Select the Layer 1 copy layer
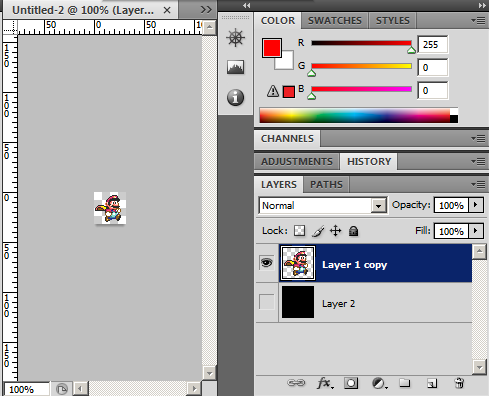Viewport: 489px width, 396px height. [x=375, y=263]
